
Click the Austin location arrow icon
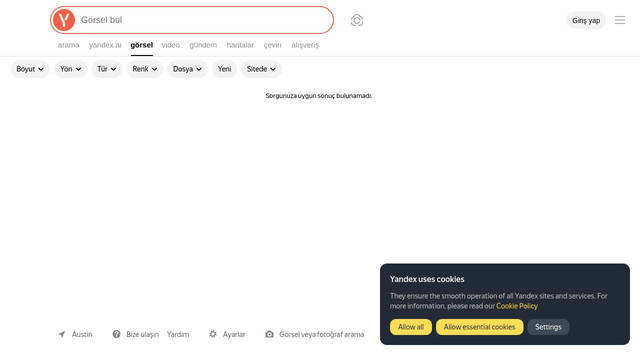tap(62, 334)
